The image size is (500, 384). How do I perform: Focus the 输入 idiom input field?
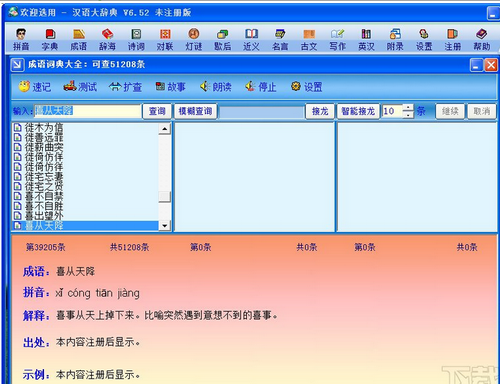point(88,111)
